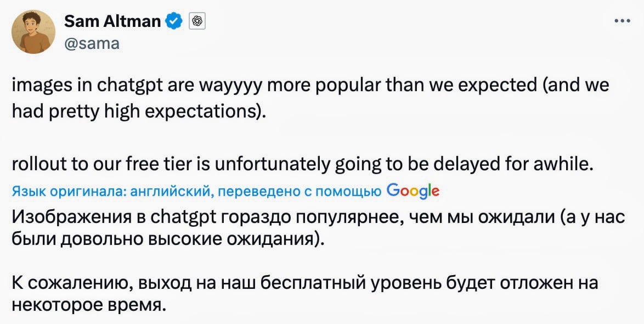Click the "Язык оригинала: английский" label
The height and width of the screenshot is (324, 644).
[110, 191]
